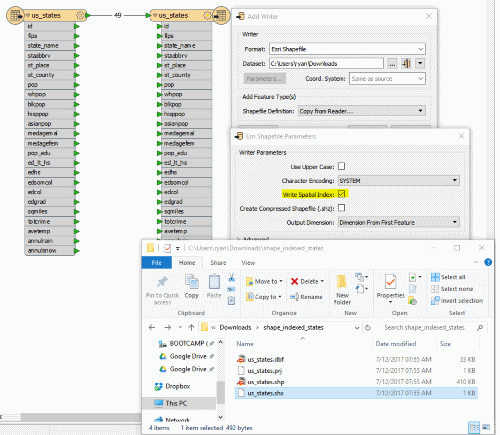This screenshot has width=500, height=435.
Task: Open the dataset options arrow menu
Action: [x=420, y=63]
